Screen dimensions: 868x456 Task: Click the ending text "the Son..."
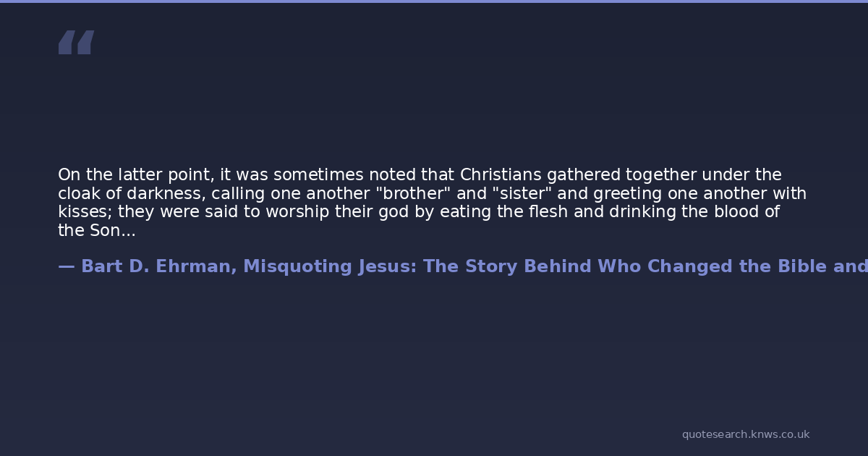click(x=96, y=231)
